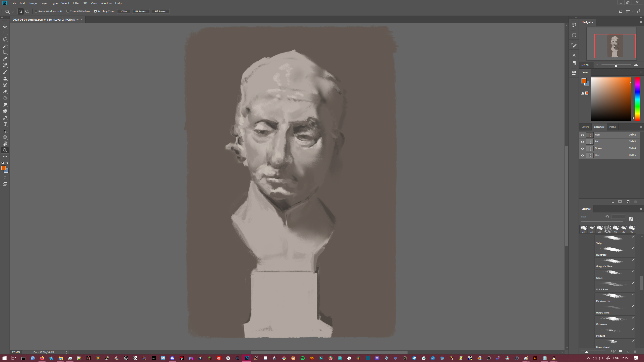Select the Lasso tool
The width and height of the screenshot is (644, 362).
(5, 39)
